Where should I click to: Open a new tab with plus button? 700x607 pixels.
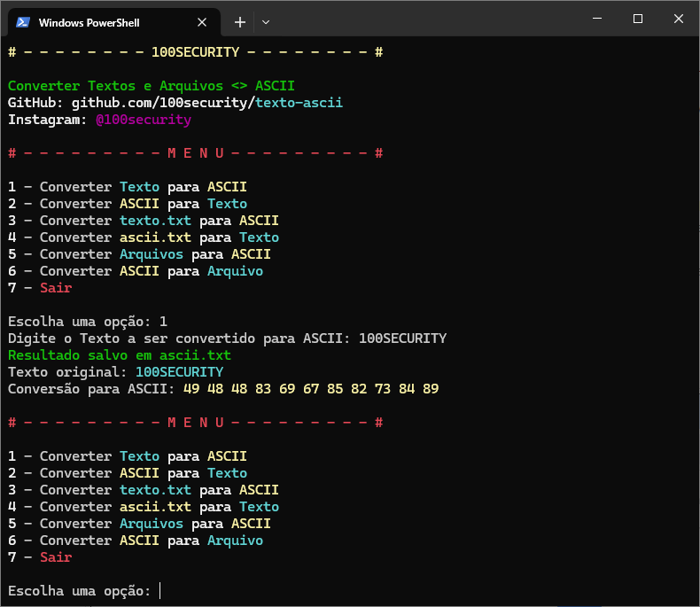tap(240, 22)
